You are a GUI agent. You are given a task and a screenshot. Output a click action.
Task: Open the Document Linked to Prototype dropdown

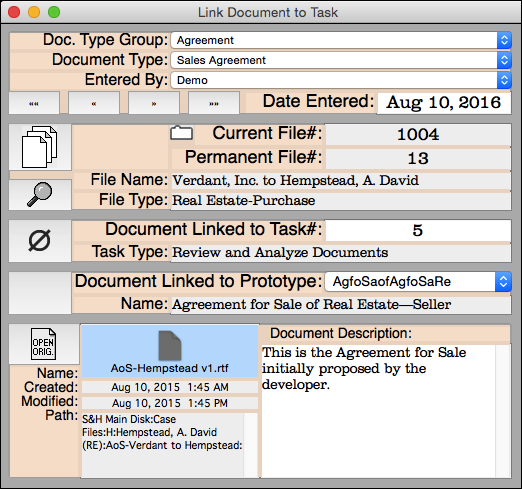coord(418,282)
